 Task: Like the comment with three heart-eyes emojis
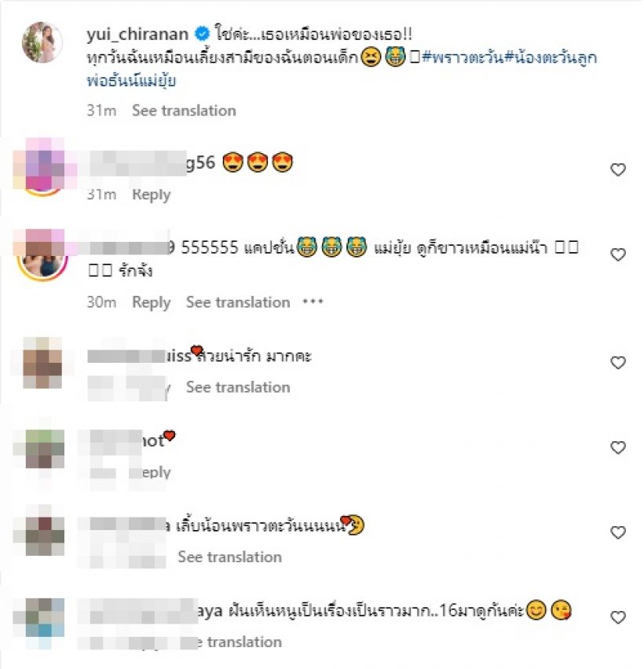click(617, 170)
